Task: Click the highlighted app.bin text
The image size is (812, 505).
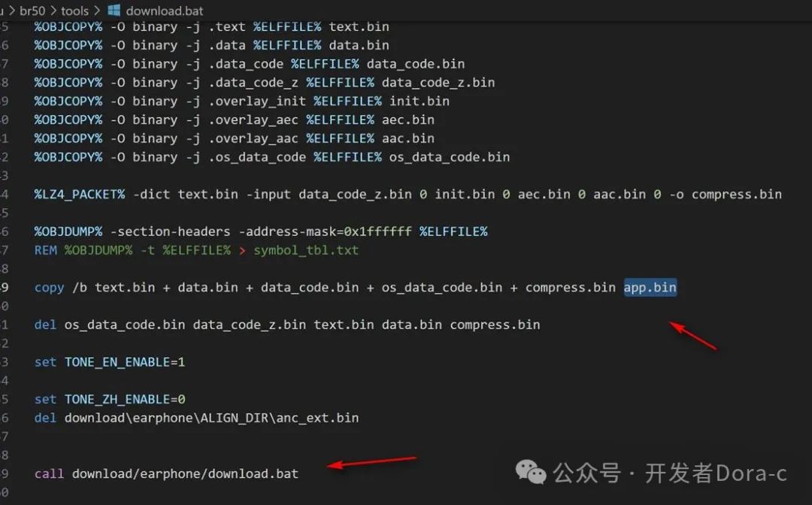Action: [x=650, y=287]
